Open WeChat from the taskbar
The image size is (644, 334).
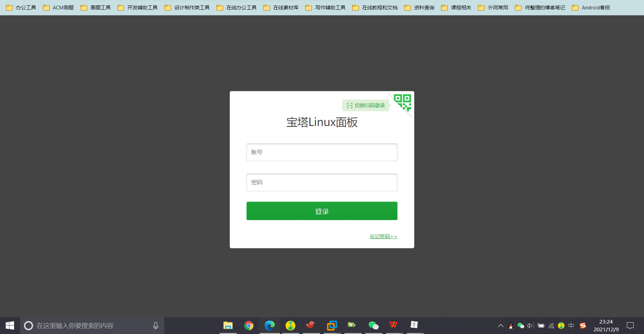pos(373,325)
